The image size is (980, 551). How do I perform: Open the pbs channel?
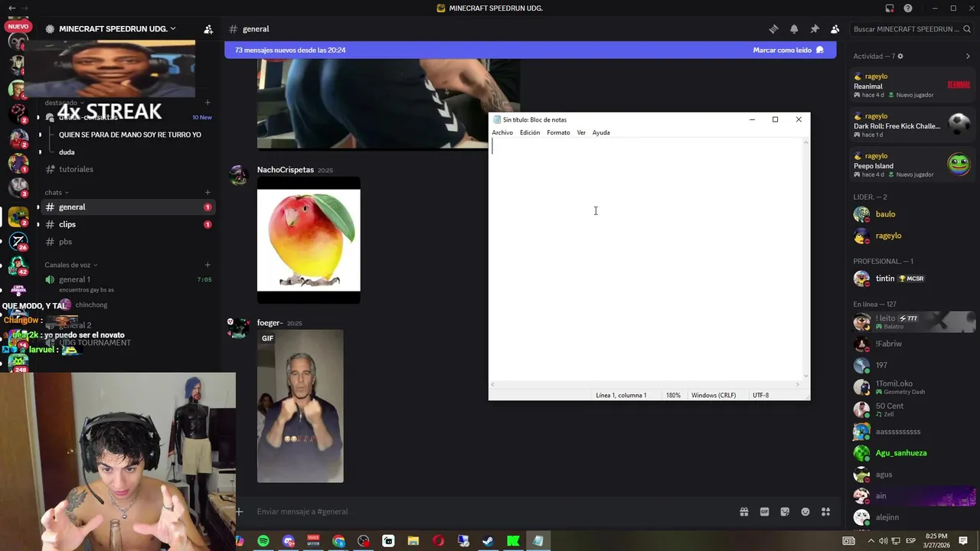[127, 242]
